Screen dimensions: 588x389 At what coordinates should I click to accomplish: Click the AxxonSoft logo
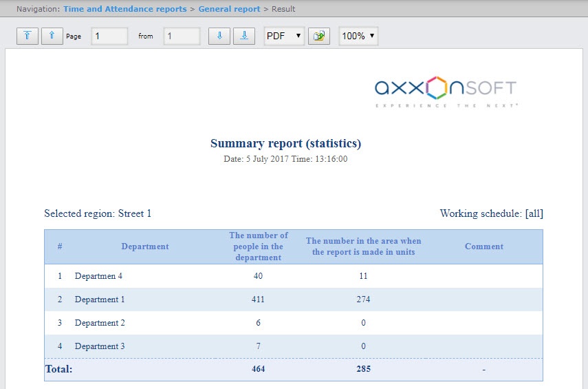[446, 92]
